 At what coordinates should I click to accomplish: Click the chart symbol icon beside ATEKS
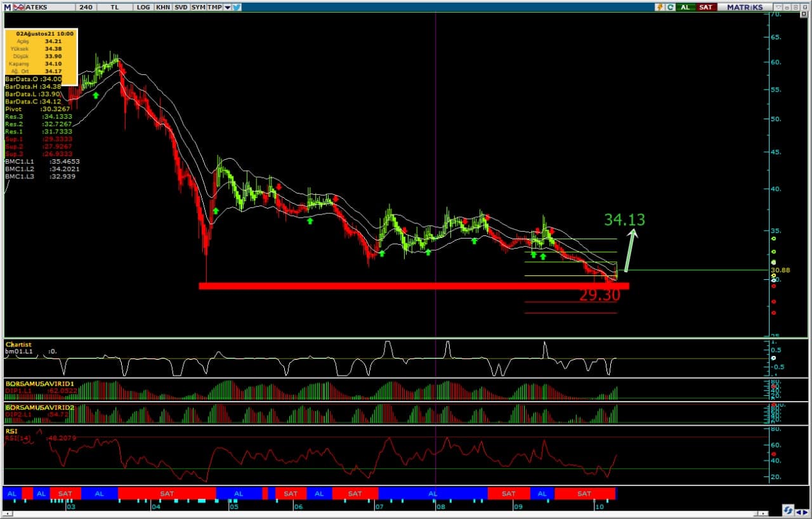pos(19,7)
